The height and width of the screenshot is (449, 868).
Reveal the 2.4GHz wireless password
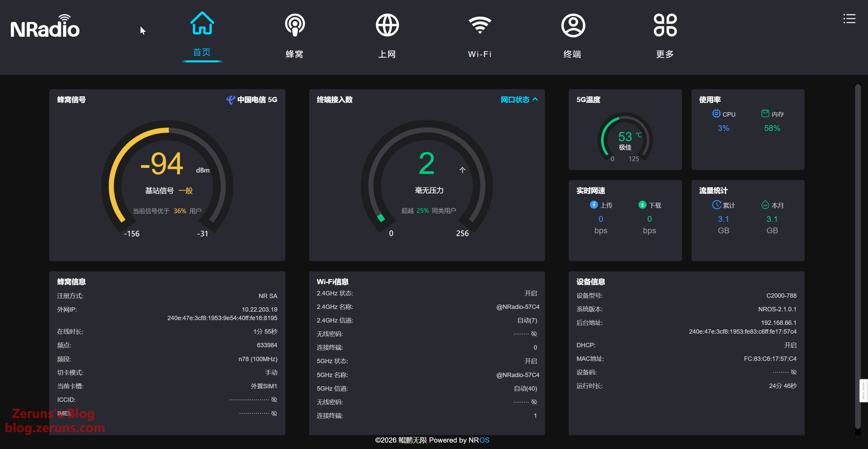pyautogui.click(x=534, y=334)
